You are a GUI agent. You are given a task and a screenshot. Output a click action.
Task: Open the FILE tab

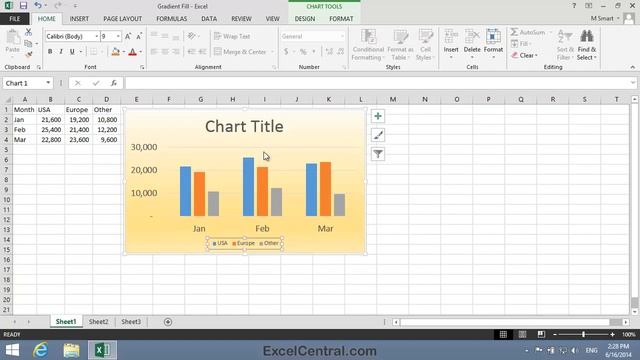click(x=15, y=19)
